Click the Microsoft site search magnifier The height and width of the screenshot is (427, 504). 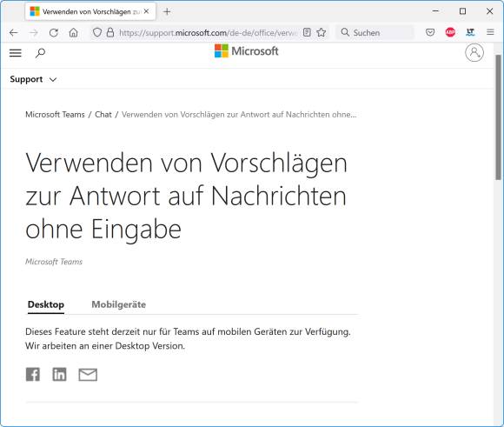click(40, 53)
